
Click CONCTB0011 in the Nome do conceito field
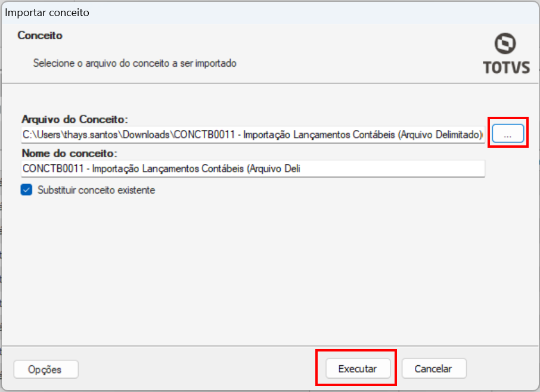(x=53, y=169)
